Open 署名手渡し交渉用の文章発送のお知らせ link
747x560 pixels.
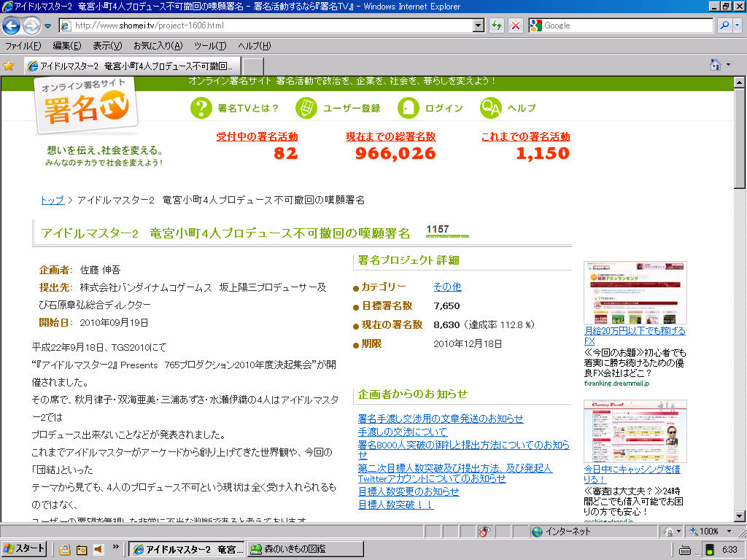click(x=440, y=419)
